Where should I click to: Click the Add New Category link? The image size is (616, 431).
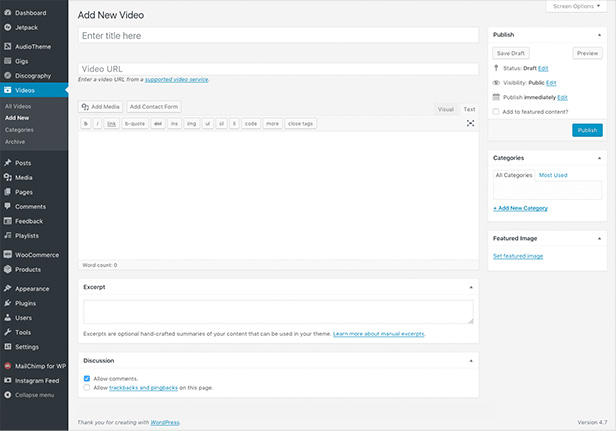[521, 208]
